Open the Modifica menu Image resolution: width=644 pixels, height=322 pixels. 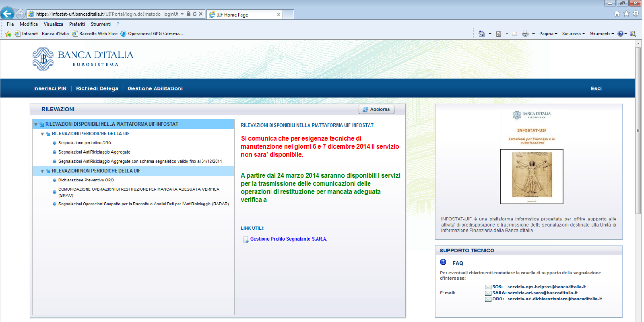pos(29,24)
